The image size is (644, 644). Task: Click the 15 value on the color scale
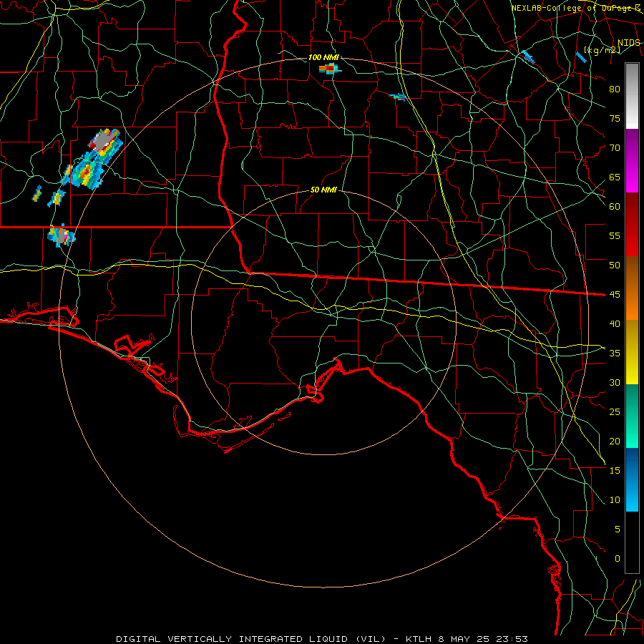(615, 471)
